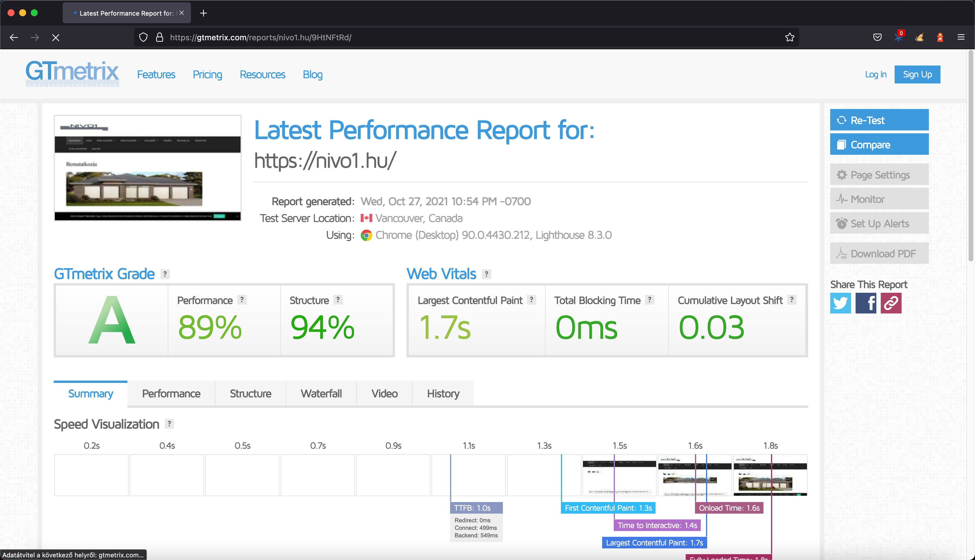Open Firefox hamburger application menu

click(961, 37)
